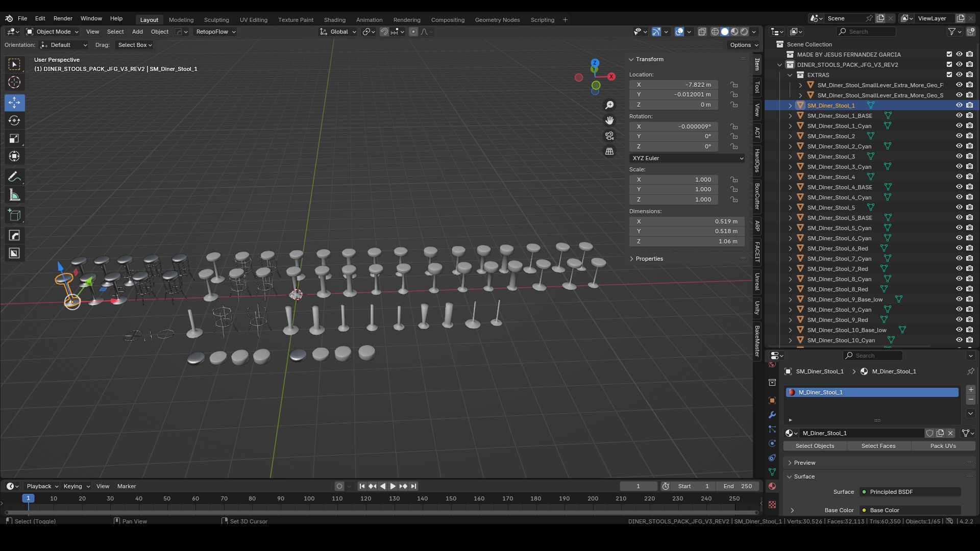
Task: Toggle perspective/orthographic grid icon
Action: point(609,152)
